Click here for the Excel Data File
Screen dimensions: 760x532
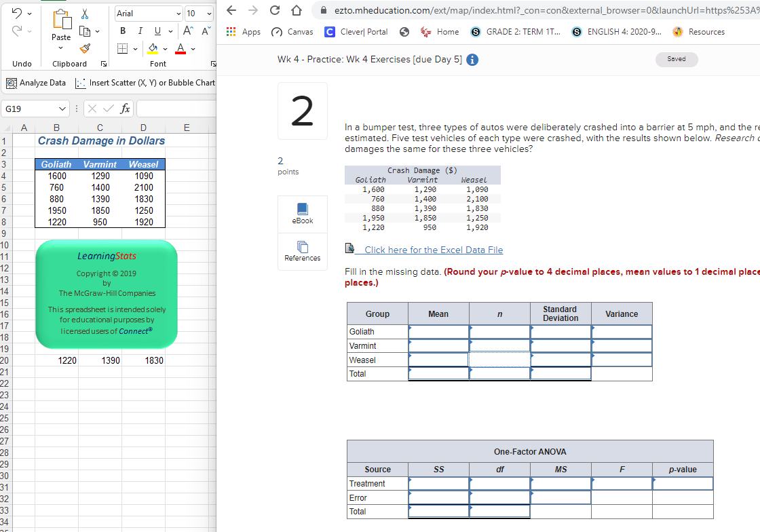pyautogui.click(x=434, y=250)
